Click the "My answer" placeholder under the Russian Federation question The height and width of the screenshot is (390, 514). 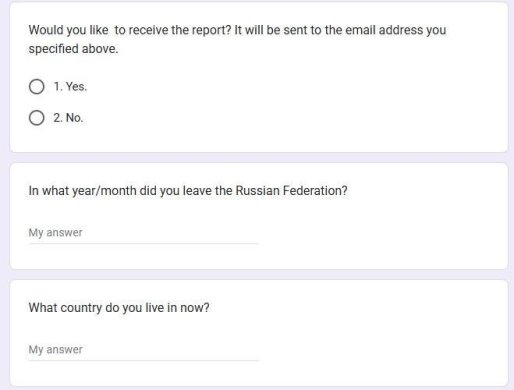tap(56, 233)
